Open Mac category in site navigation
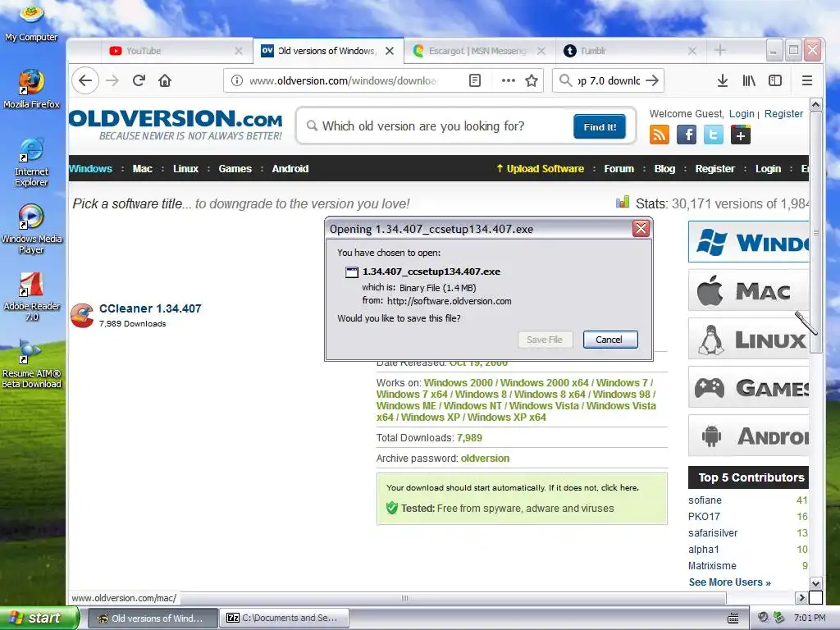Screen dimensions: 840x630 click(143, 169)
